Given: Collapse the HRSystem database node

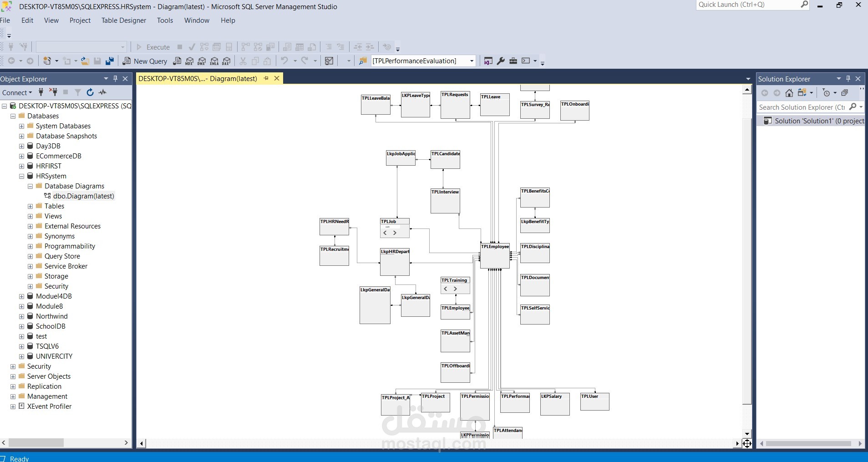Looking at the screenshot, I should [x=21, y=176].
